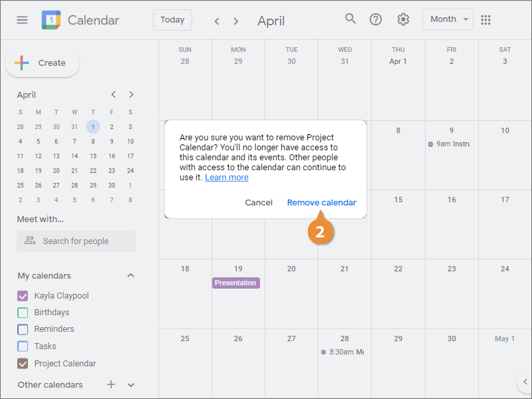Expand the Other calendars section
Viewport: 532px width, 399px height.
tap(131, 385)
